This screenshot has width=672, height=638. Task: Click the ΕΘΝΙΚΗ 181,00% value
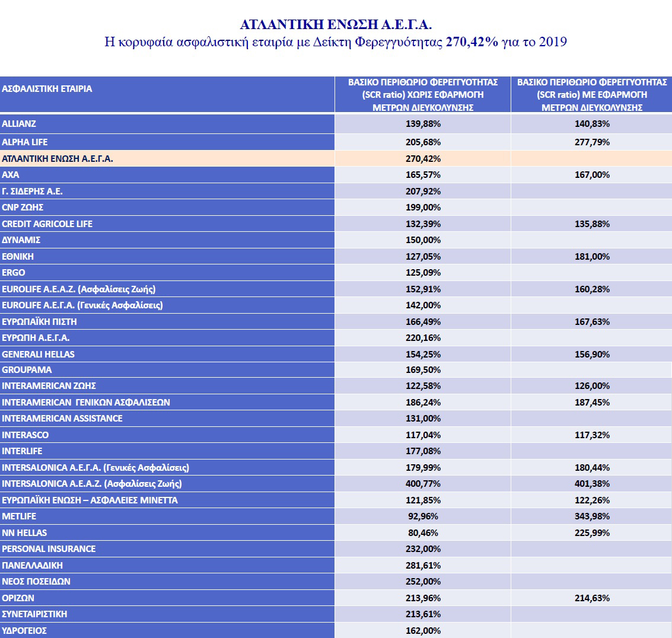coord(591,257)
